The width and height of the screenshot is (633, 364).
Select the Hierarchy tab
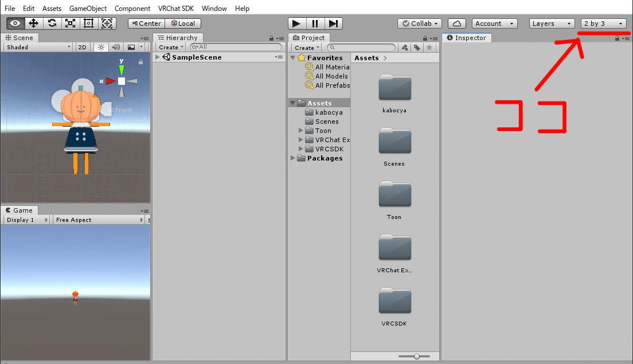pos(178,38)
